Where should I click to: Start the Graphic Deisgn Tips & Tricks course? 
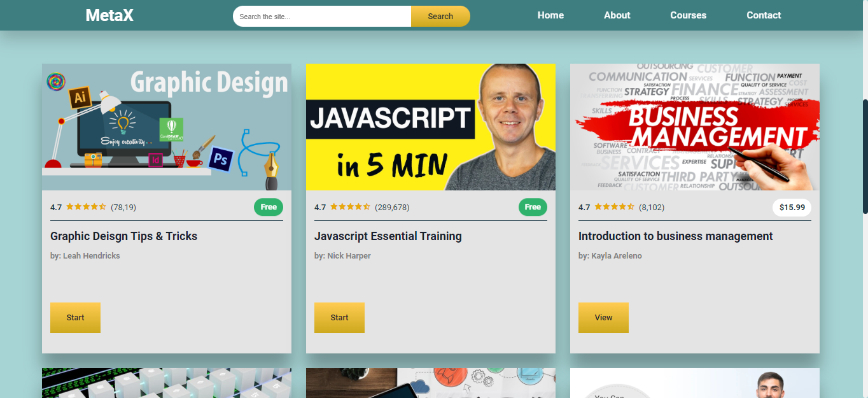tap(75, 317)
